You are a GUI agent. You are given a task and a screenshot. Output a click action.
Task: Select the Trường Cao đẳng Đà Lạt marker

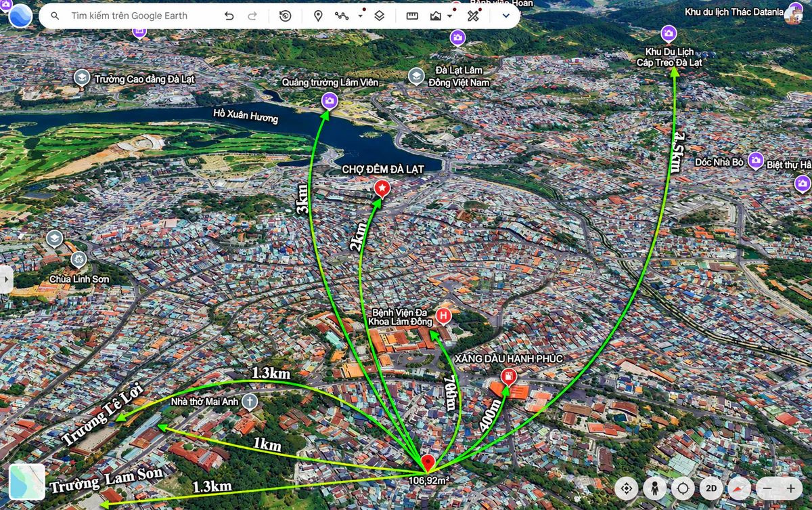[82, 79]
